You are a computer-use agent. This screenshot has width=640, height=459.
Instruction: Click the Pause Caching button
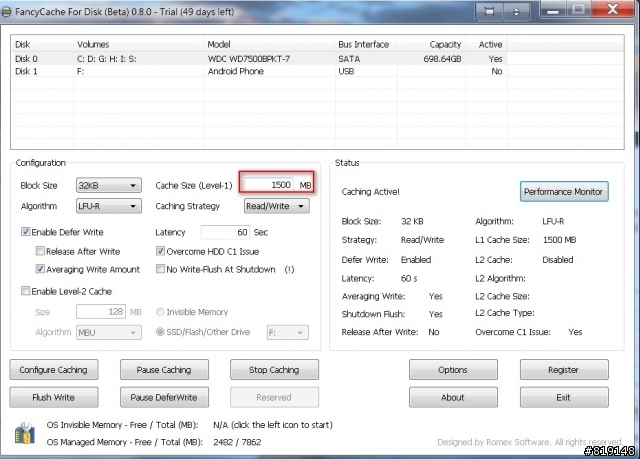click(164, 370)
